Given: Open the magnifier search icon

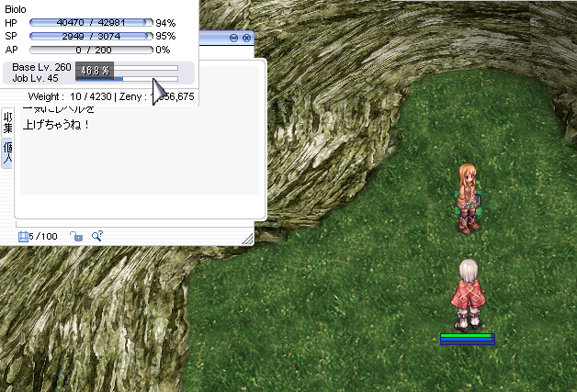Looking at the screenshot, I should pos(96,236).
